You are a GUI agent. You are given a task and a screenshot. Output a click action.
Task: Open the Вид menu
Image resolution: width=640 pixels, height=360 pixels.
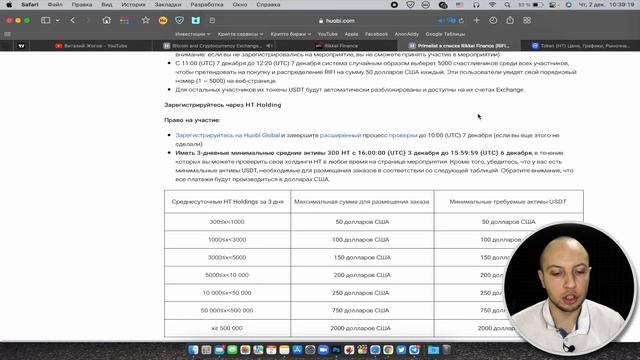107,4
